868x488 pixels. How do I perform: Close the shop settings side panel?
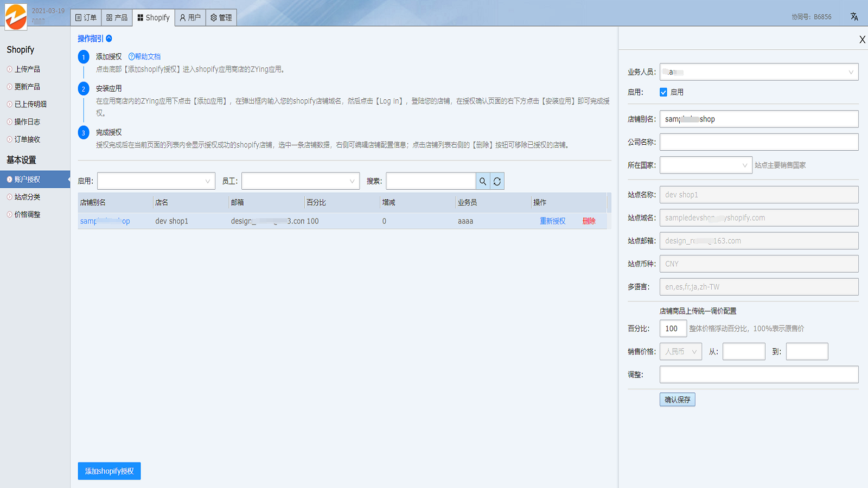tap(862, 40)
